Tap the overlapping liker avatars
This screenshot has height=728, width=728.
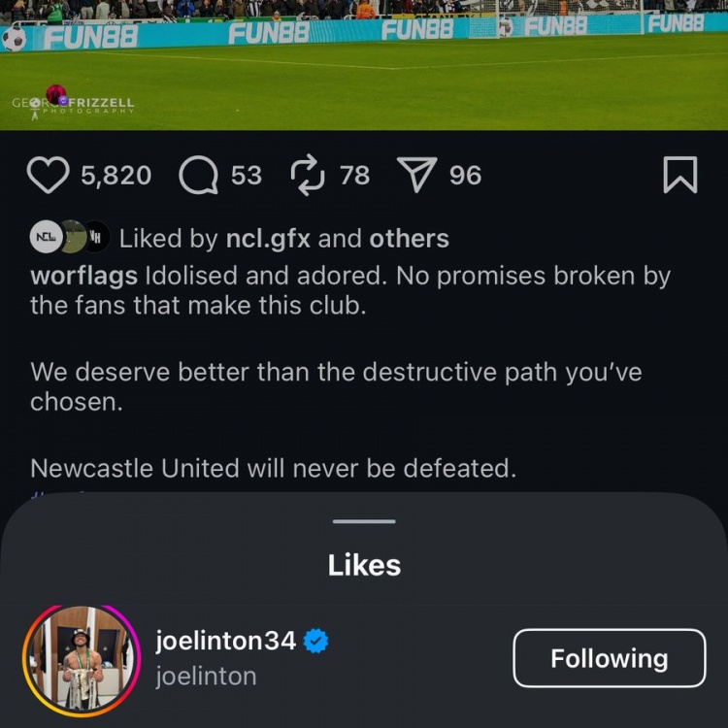(70, 237)
